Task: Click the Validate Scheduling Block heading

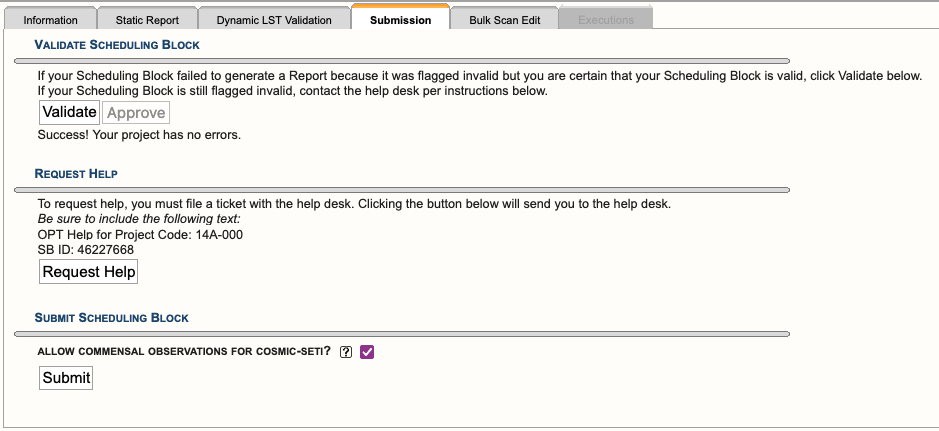Action: click(117, 45)
